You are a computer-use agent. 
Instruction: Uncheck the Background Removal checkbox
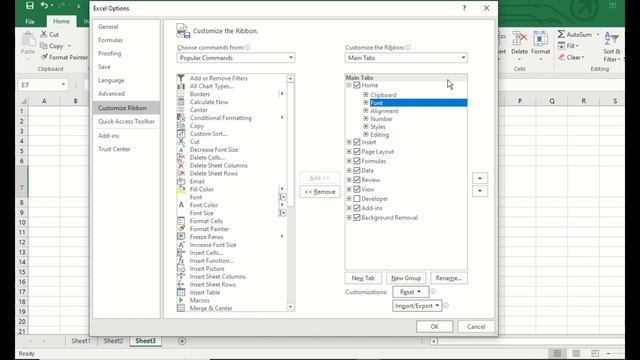pyautogui.click(x=357, y=217)
